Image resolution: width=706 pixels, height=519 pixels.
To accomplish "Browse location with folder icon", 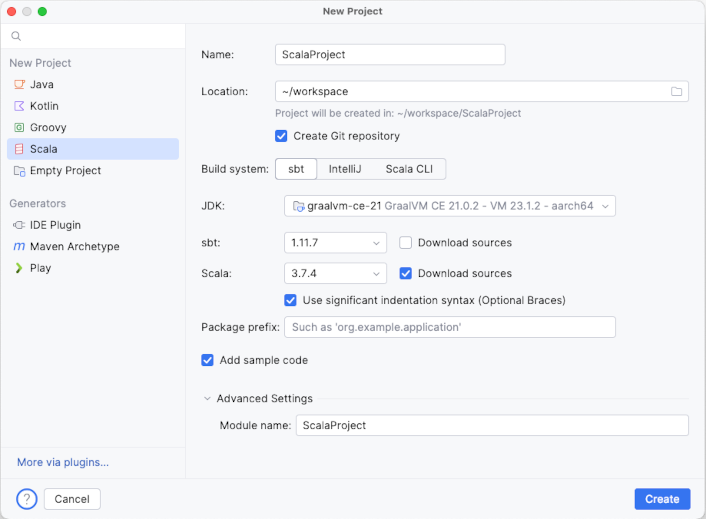I will click(x=676, y=91).
